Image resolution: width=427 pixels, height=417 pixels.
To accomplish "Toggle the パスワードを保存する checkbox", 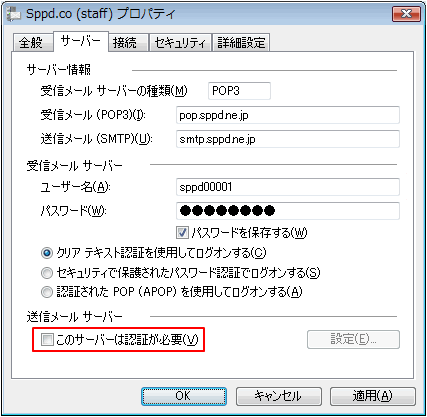I will (182, 232).
